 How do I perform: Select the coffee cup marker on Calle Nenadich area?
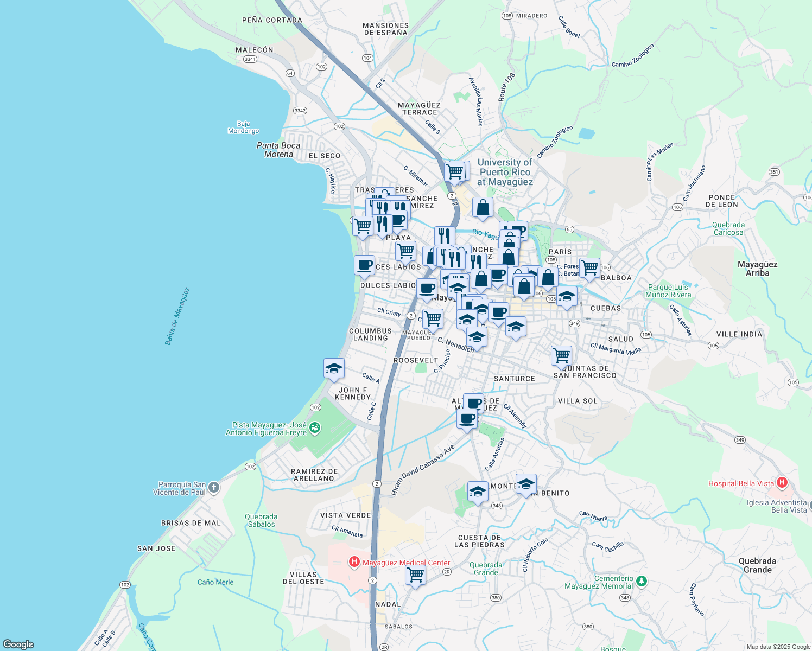tap(498, 313)
